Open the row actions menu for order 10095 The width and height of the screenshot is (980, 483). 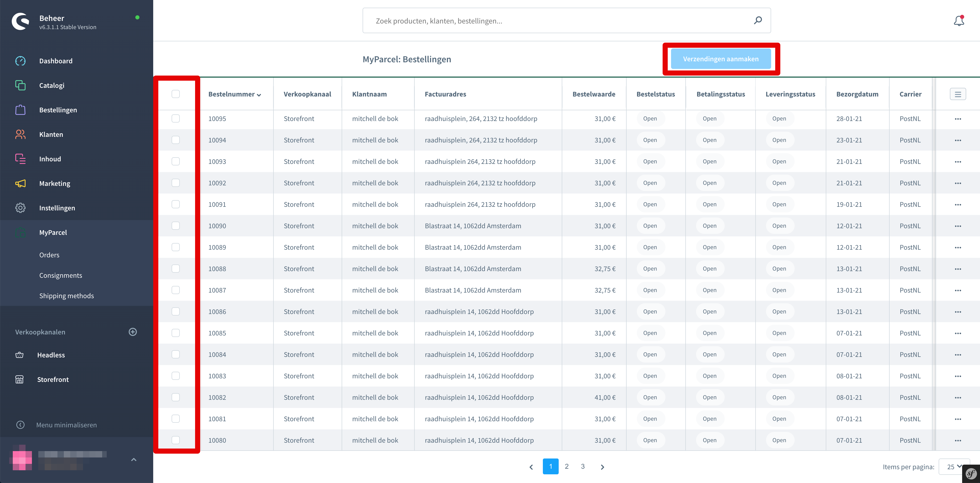pos(958,119)
